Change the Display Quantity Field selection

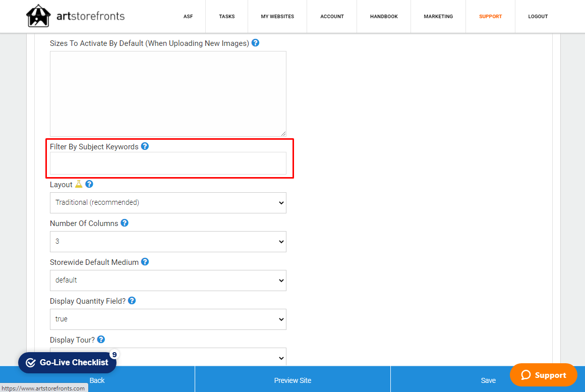[168, 319]
